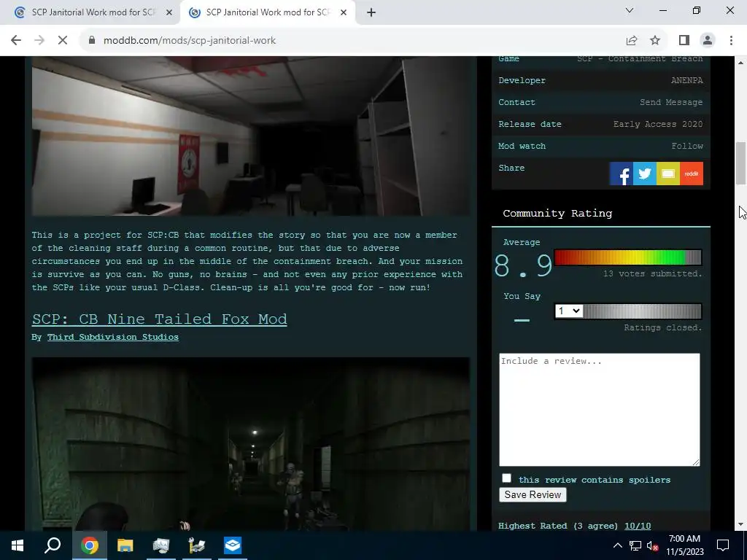Open the notification center
747x560 pixels.
pyautogui.click(x=723, y=545)
